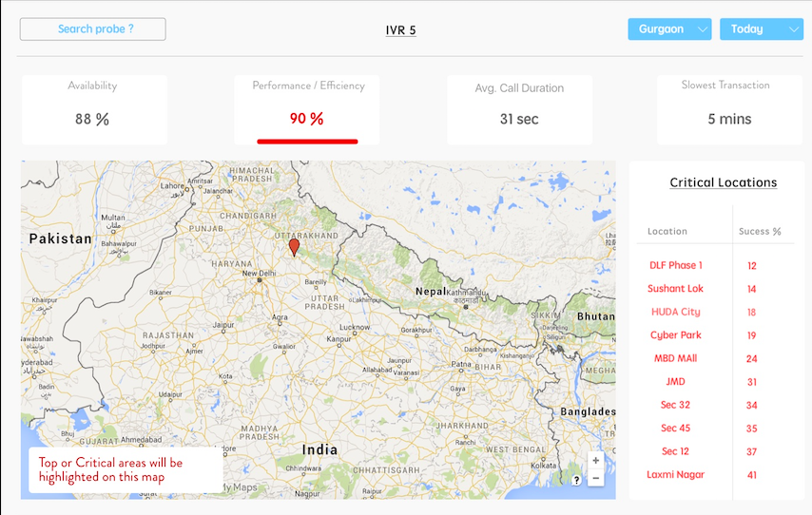
Task: Select the Sec 45 location row
Action: (715, 429)
